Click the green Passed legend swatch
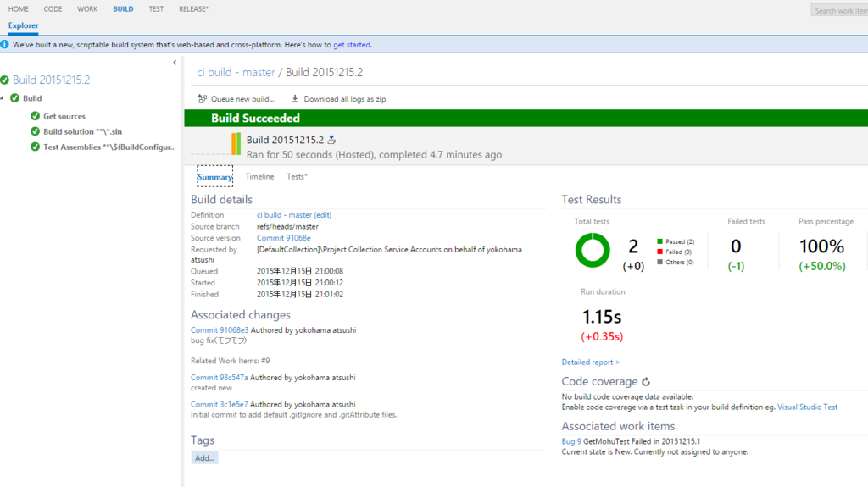Screen dimensions: 868x487 (659, 241)
